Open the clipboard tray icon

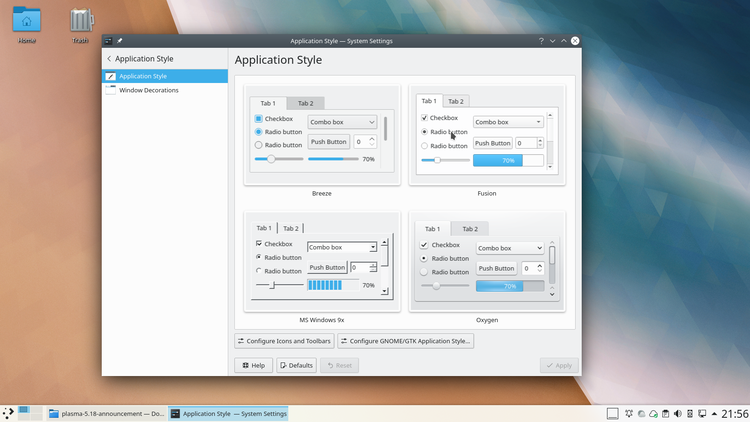(x=665, y=413)
